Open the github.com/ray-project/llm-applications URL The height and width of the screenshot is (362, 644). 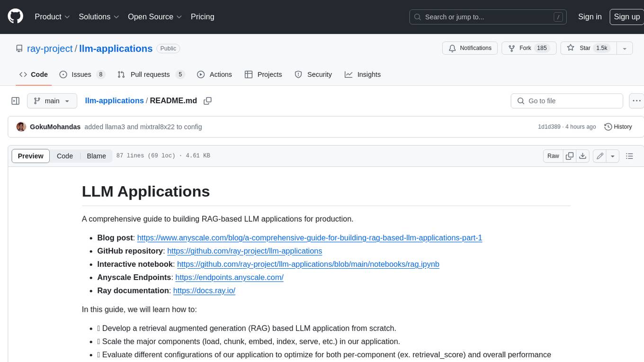[245, 251]
